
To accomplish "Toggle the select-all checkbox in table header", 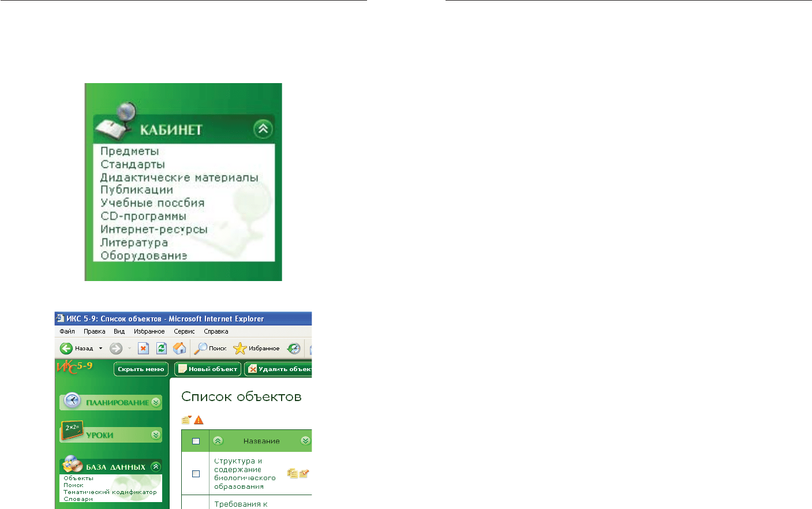I will [196, 441].
